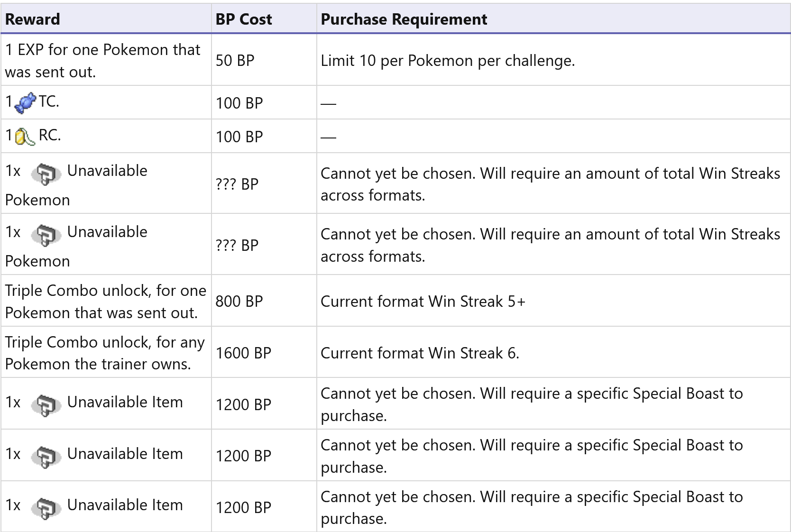
Task: Select the Purchase Requirement column header
Action: (x=404, y=19)
